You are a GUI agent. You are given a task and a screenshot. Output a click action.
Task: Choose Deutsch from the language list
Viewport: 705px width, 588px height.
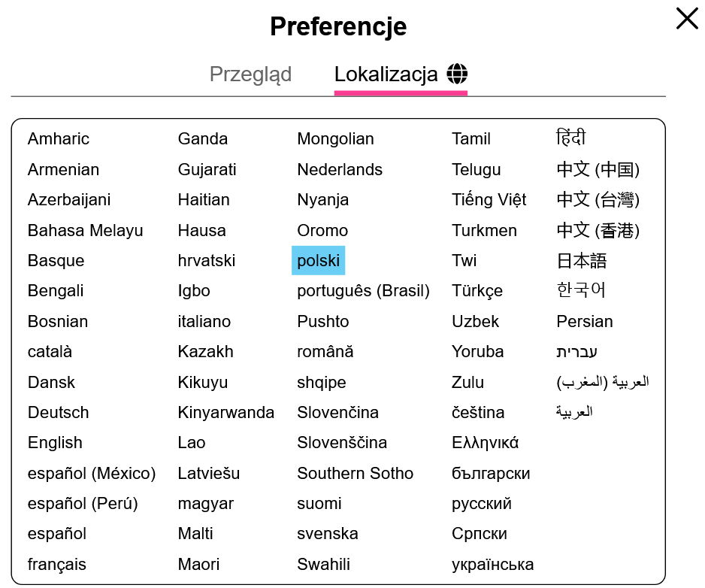(58, 413)
